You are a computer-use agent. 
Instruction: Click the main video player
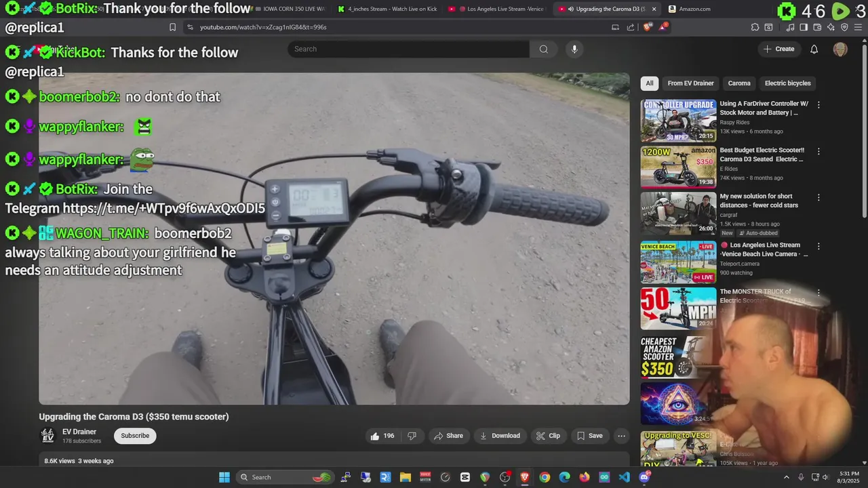click(x=334, y=239)
